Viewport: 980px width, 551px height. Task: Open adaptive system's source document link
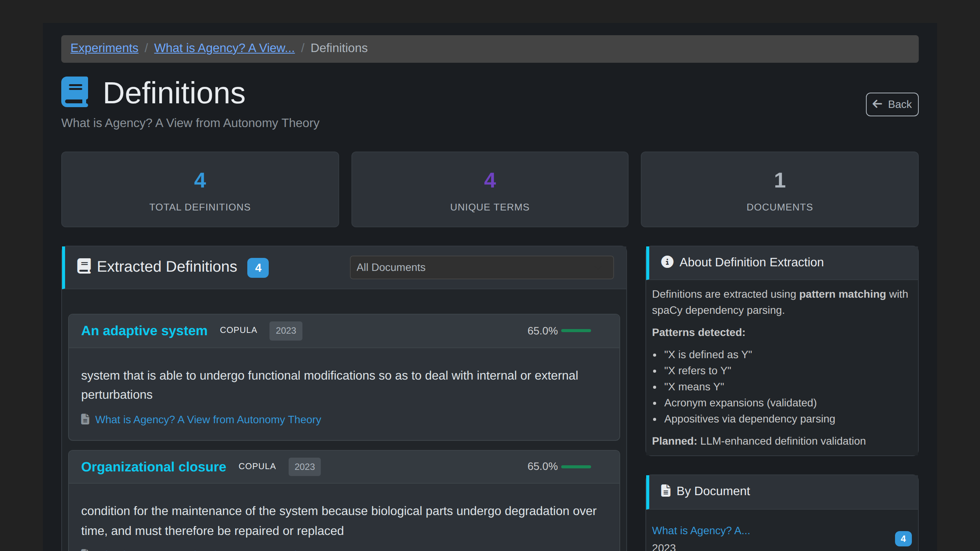pyautogui.click(x=208, y=420)
